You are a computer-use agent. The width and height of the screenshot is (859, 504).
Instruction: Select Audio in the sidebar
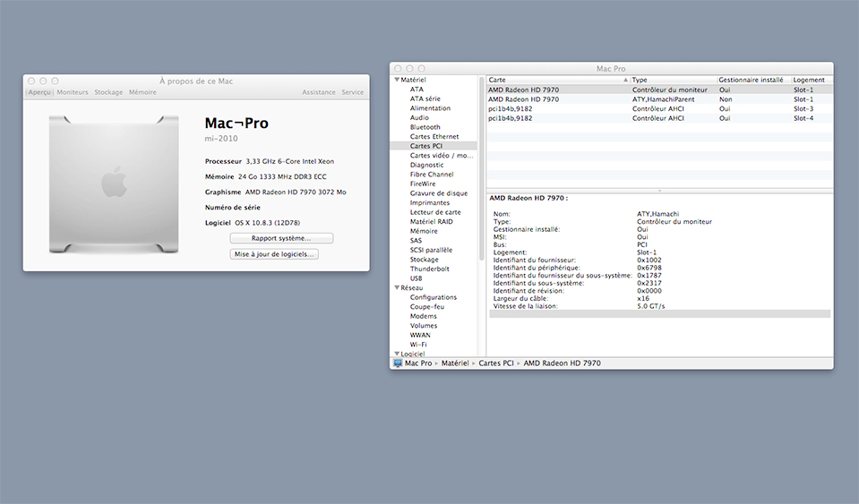419,117
